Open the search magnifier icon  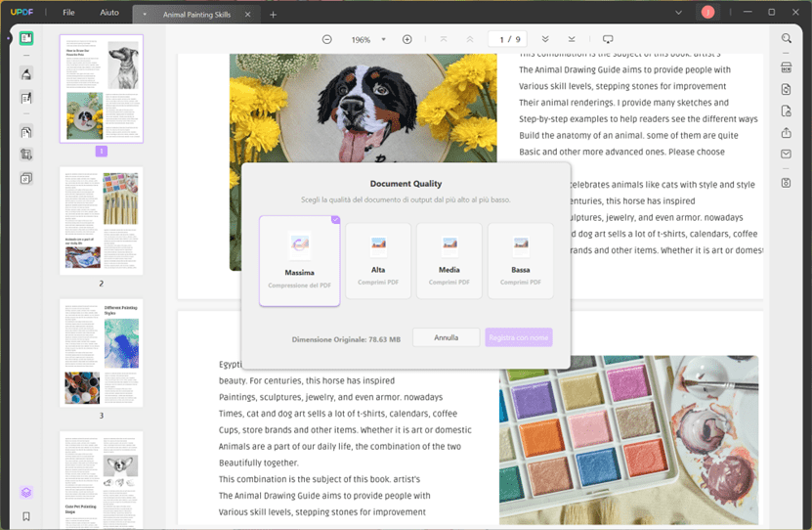(x=787, y=38)
